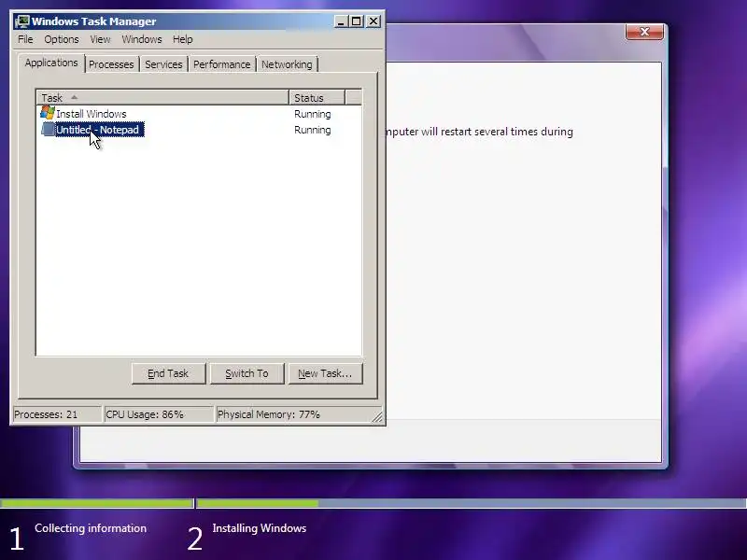Click the Running status of Notepad
Viewport: 747px width, 560px height.
(x=312, y=130)
